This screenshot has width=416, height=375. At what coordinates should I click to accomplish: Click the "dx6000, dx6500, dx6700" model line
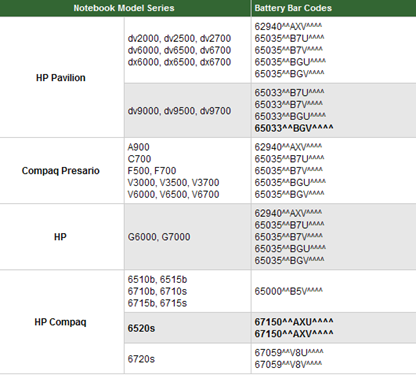(179, 62)
